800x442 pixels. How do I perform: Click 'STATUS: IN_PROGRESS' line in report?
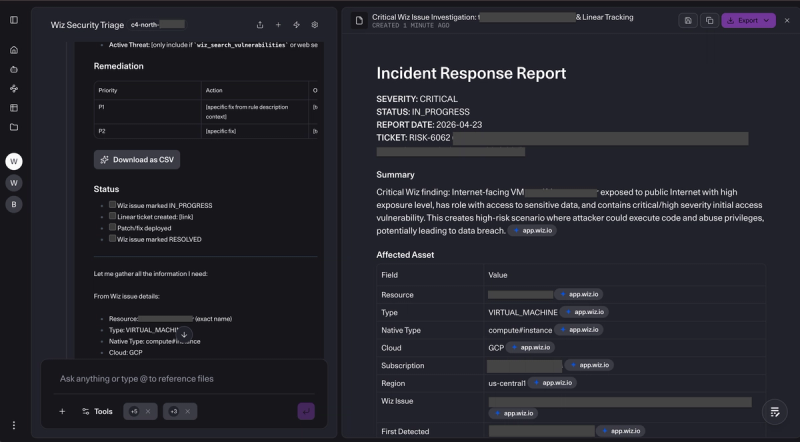(x=423, y=112)
